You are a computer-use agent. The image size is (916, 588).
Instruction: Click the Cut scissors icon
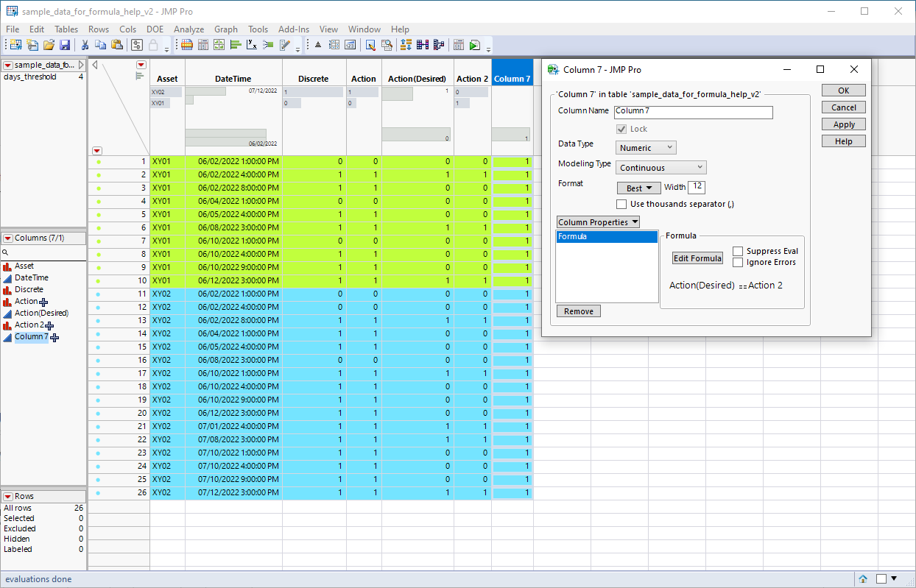pos(85,45)
